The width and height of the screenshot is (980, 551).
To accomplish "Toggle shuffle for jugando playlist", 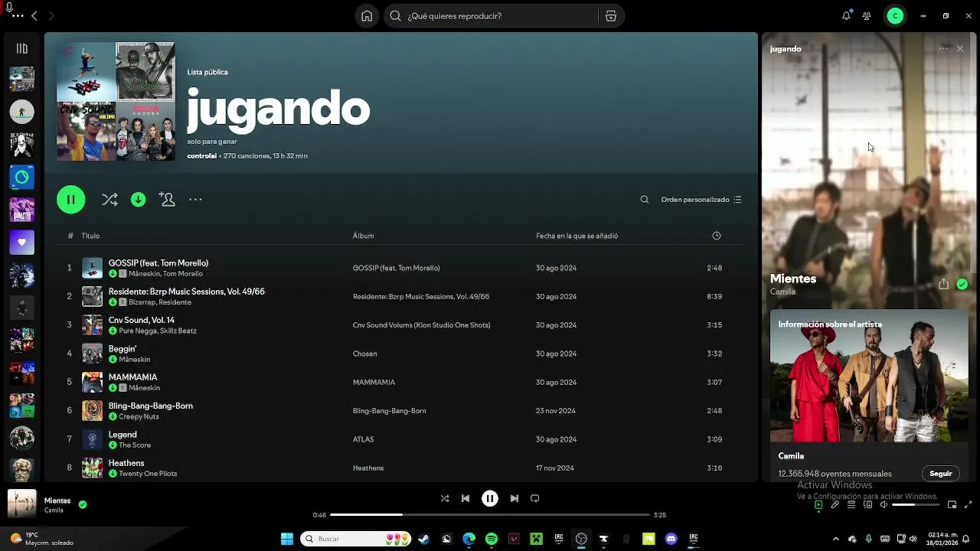I will tap(109, 200).
